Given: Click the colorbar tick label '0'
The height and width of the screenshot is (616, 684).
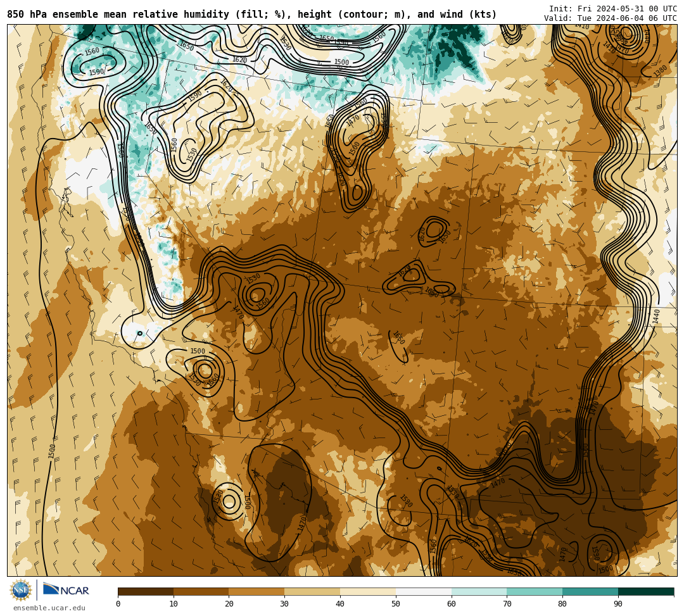Looking at the screenshot, I should coord(118,604).
